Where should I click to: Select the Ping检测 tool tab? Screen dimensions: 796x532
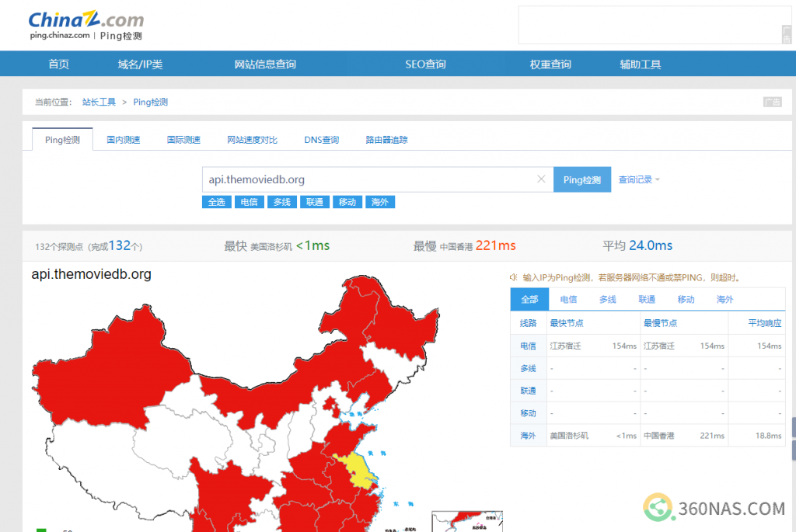(x=62, y=140)
